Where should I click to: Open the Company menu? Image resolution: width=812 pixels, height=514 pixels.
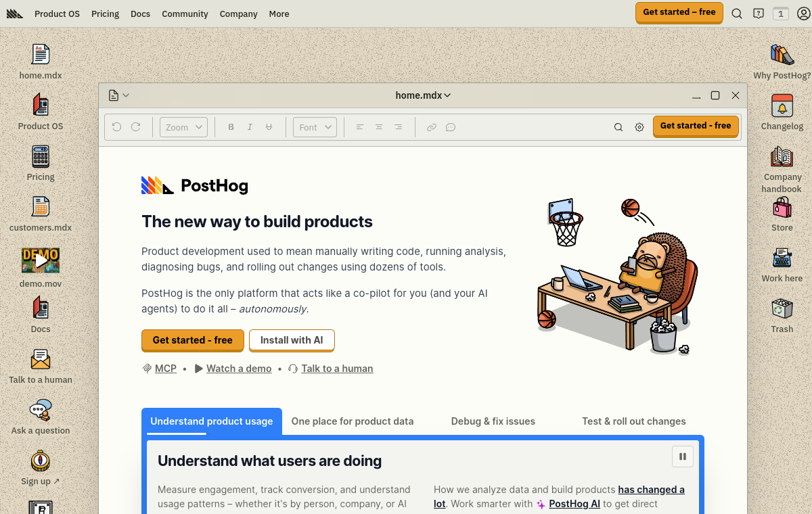pos(239,14)
